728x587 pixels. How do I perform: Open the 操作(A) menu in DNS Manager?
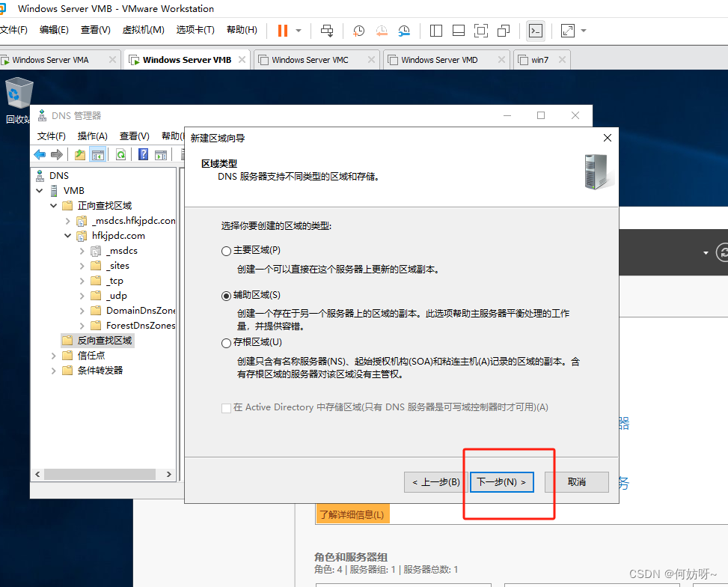[92, 136]
